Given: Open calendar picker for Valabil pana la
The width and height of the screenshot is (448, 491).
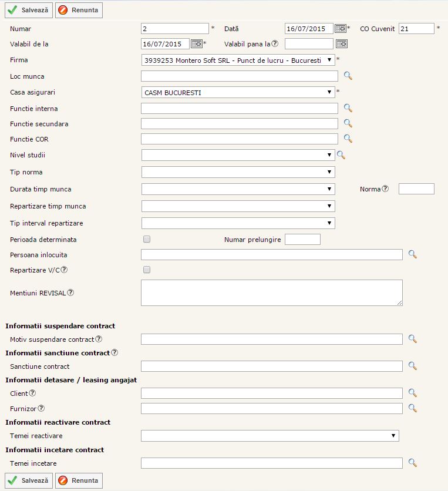Looking at the screenshot, I should 341,43.
